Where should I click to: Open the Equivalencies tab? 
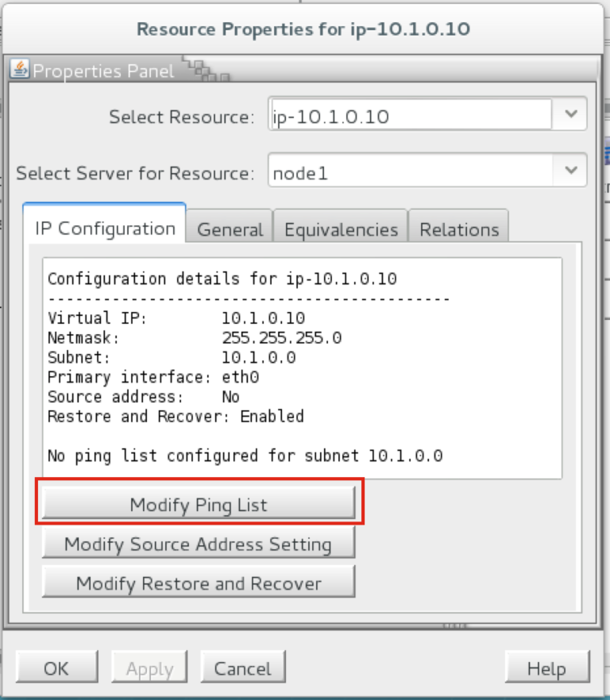pyautogui.click(x=340, y=229)
